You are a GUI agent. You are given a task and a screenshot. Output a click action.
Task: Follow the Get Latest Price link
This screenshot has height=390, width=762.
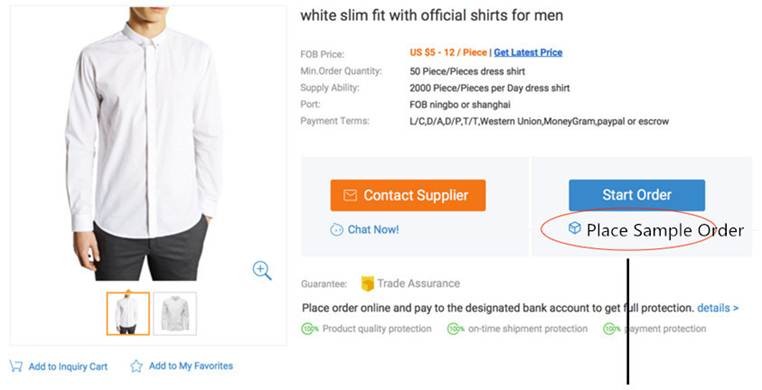pyautogui.click(x=528, y=52)
